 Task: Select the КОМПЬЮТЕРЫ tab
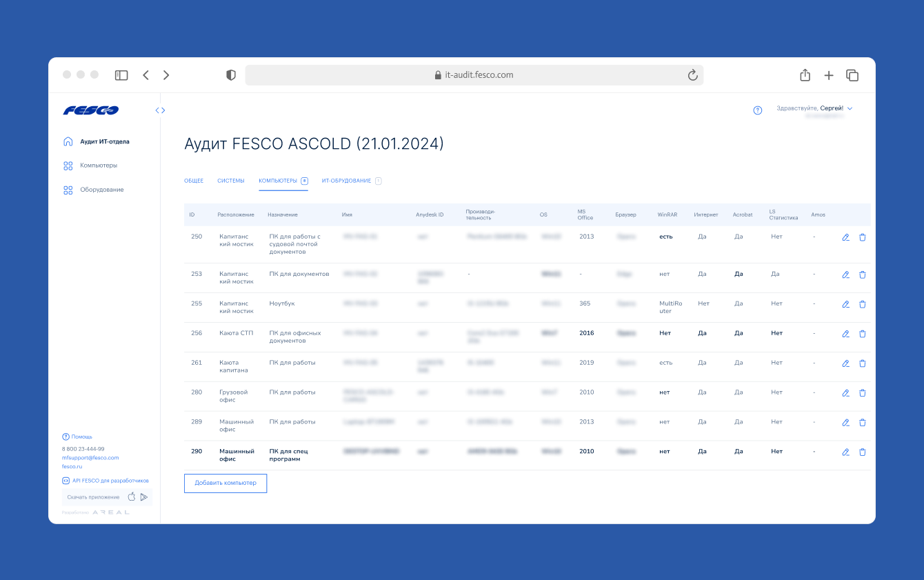point(283,181)
